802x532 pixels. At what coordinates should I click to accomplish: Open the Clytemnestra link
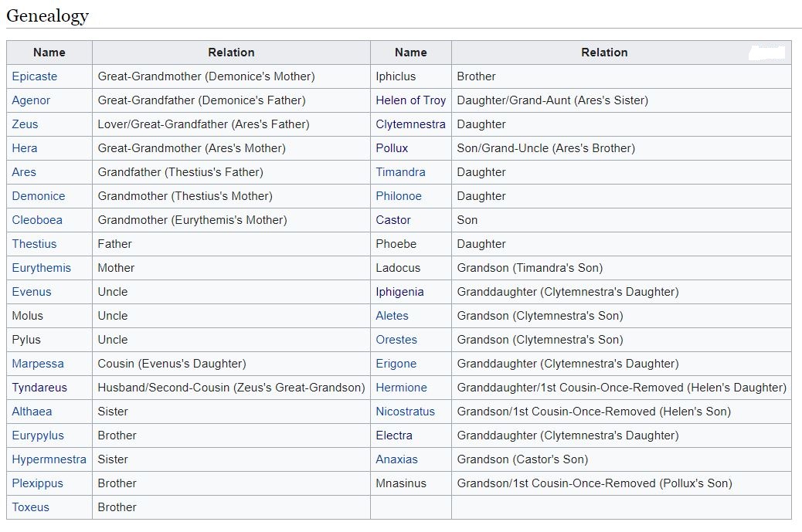(x=410, y=124)
